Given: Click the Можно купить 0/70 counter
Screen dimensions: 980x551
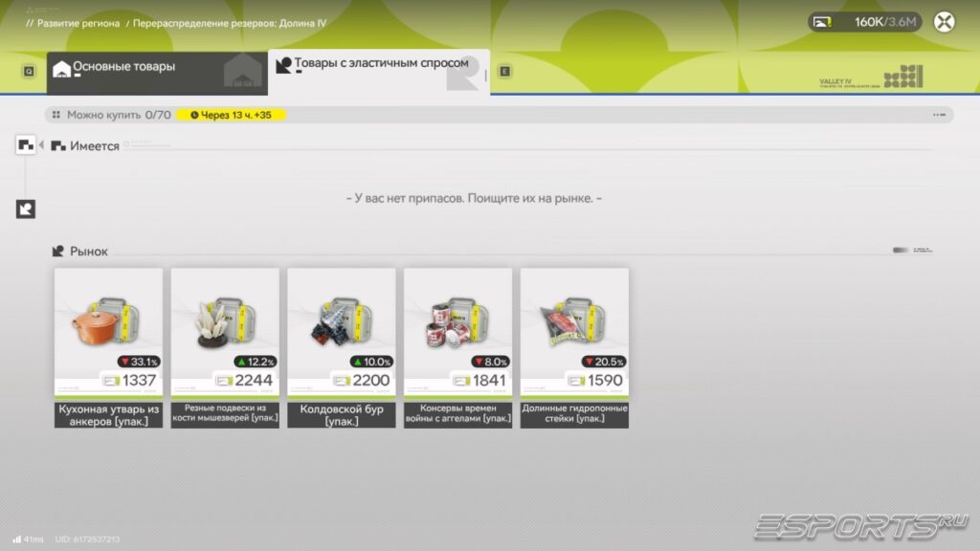Looking at the screenshot, I should pyautogui.click(x=111, y=115).
